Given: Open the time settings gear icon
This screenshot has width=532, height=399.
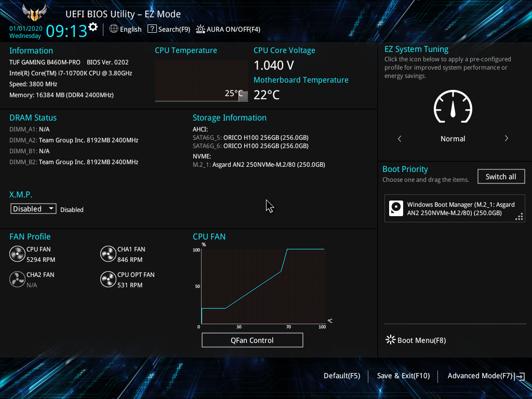Looking at the screenshot, I should coord(93,27).
